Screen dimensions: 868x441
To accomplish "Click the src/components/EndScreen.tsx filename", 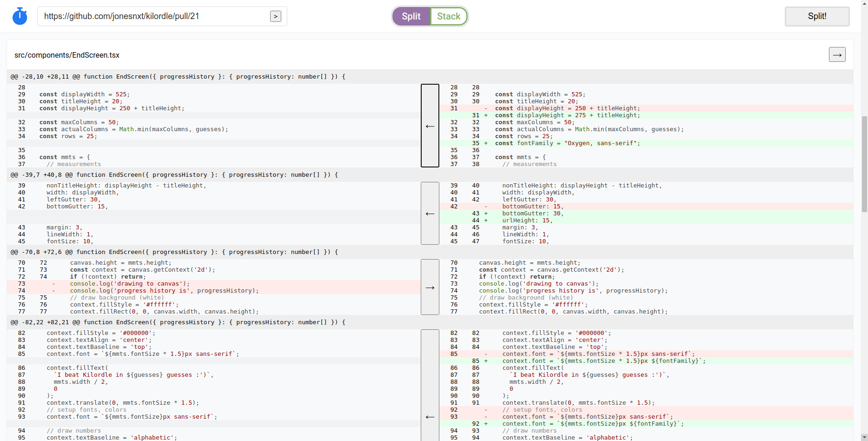I will click(67, 55).
